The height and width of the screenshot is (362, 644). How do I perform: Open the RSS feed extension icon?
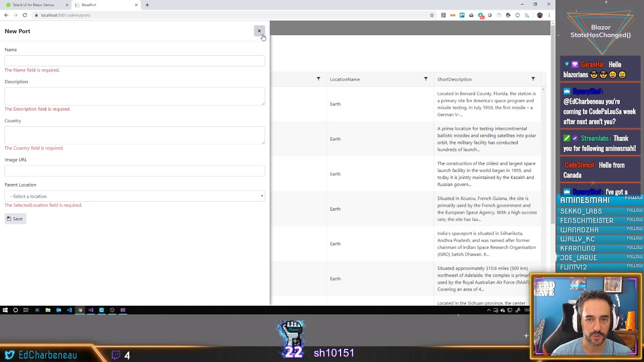click(x=527, y=15)
